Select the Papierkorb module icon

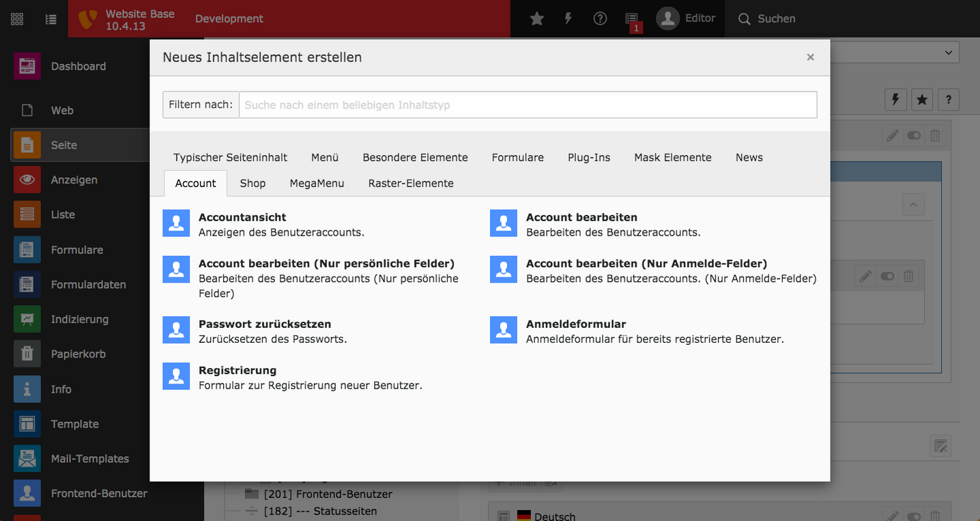click(x=28, y=354)
